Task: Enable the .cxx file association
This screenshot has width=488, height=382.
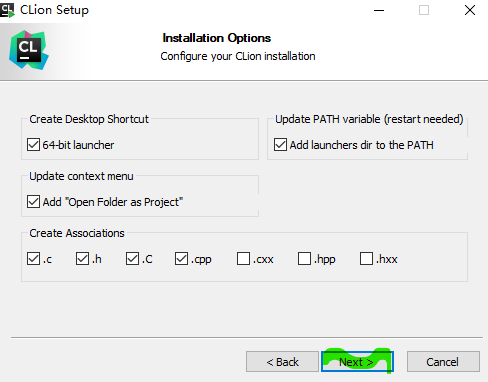Action: 243,259
